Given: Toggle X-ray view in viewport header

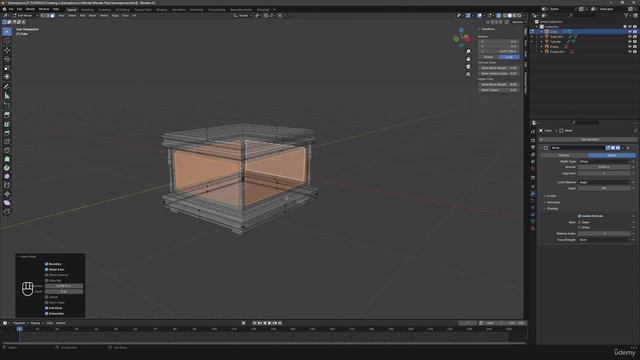Looking at the screenshot, I should [x=498, y=16].
